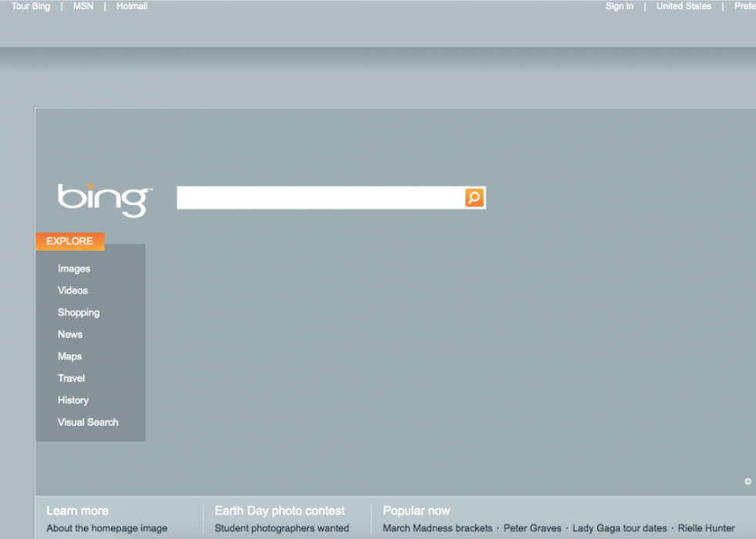The height and width of the screenshot is (539, 756).
Task: Open the Tour Bing link
Action: click(31, 6)
